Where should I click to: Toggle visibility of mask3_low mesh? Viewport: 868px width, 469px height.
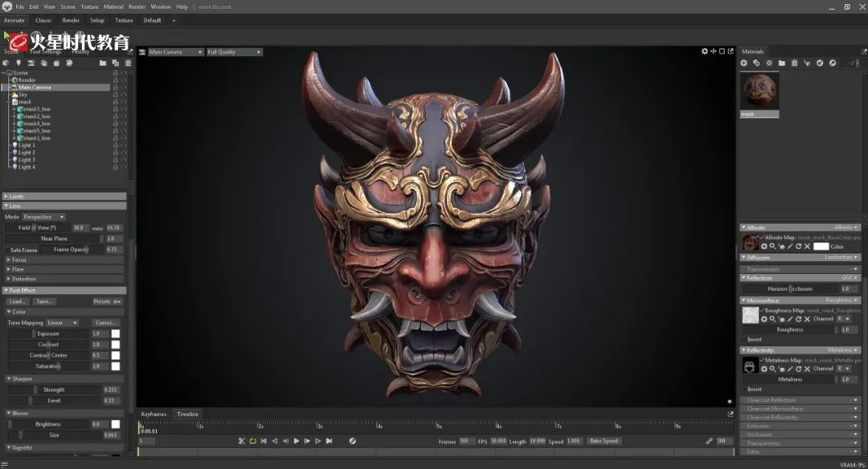point(124,109)
